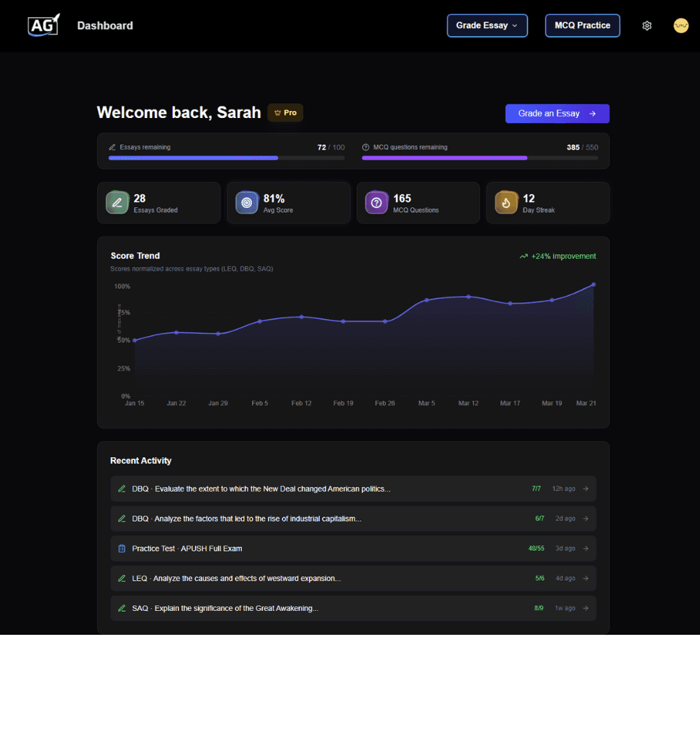Viewport: 700px width, 737px height.
Task: Open MCQ Practice from the header
Action: click(582, 26)
